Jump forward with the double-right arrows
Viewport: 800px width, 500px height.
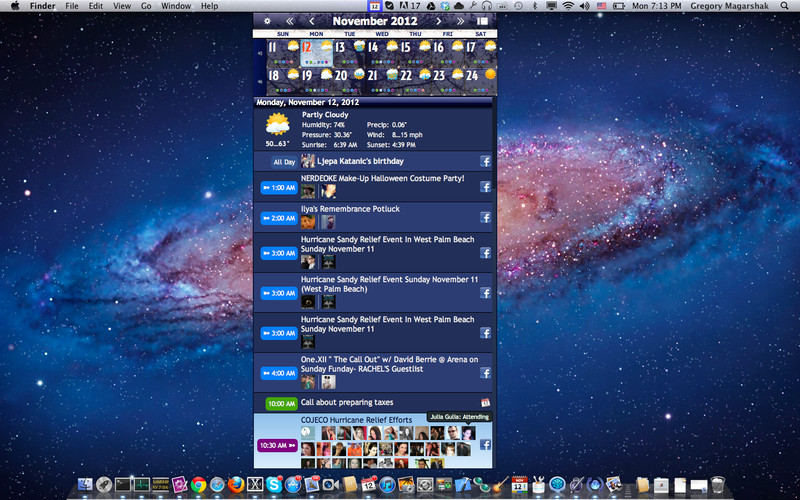[461, 21]
